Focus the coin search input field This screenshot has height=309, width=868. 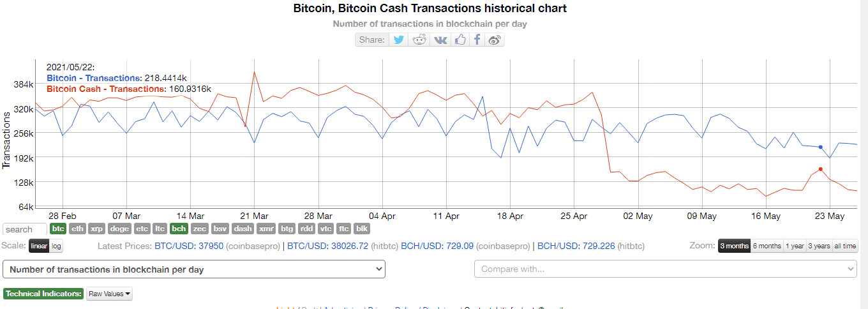coord(25,229)
